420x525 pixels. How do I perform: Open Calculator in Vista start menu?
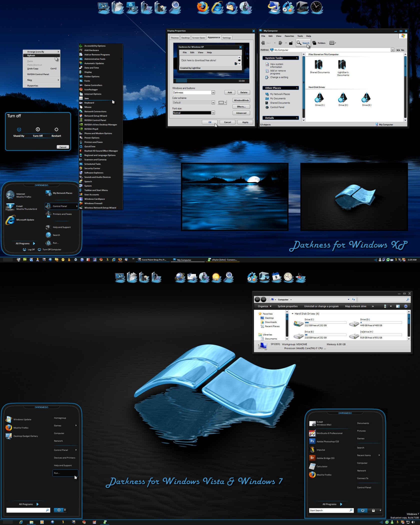[318, 466]
